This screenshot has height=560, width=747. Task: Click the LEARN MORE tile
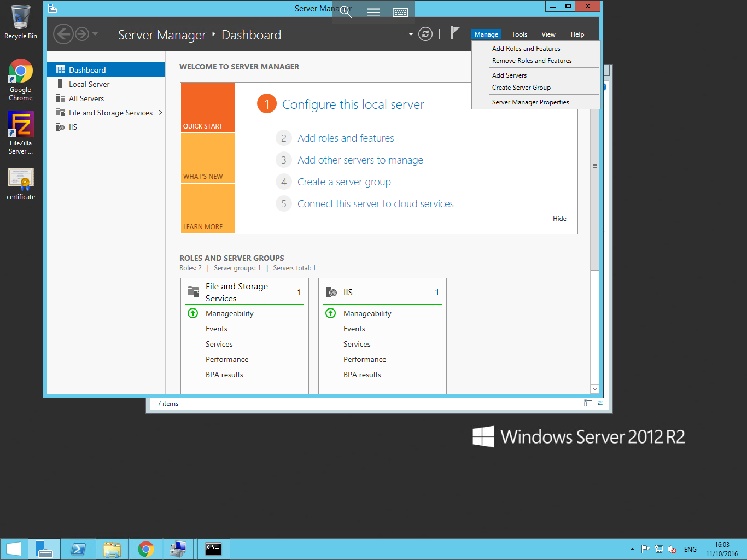tap(207, 208)
